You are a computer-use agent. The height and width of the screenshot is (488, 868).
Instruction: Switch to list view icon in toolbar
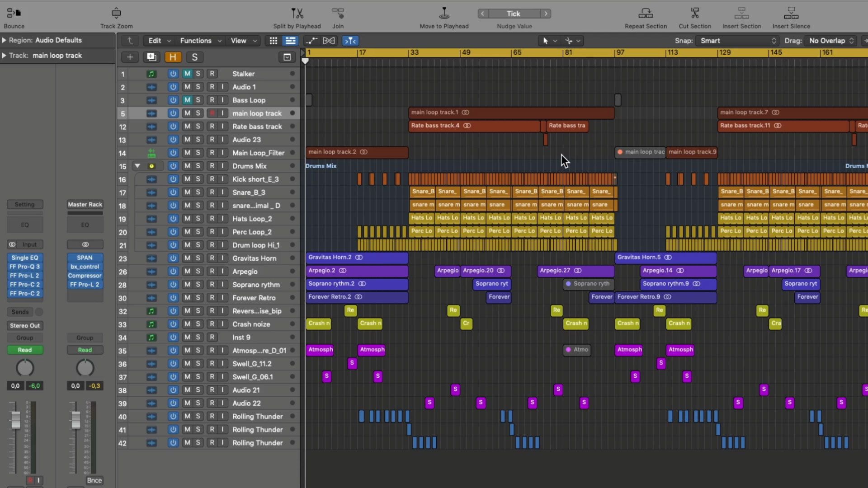(290, 41)
